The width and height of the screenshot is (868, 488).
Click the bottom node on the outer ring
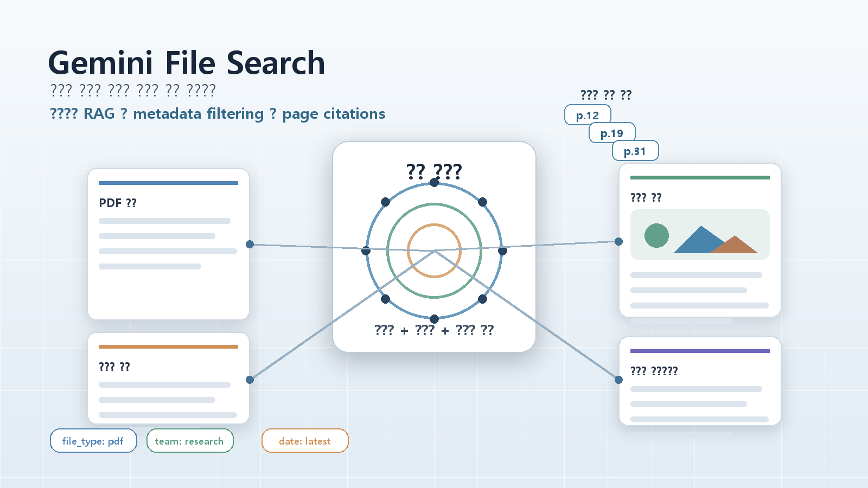coord(434,319)
